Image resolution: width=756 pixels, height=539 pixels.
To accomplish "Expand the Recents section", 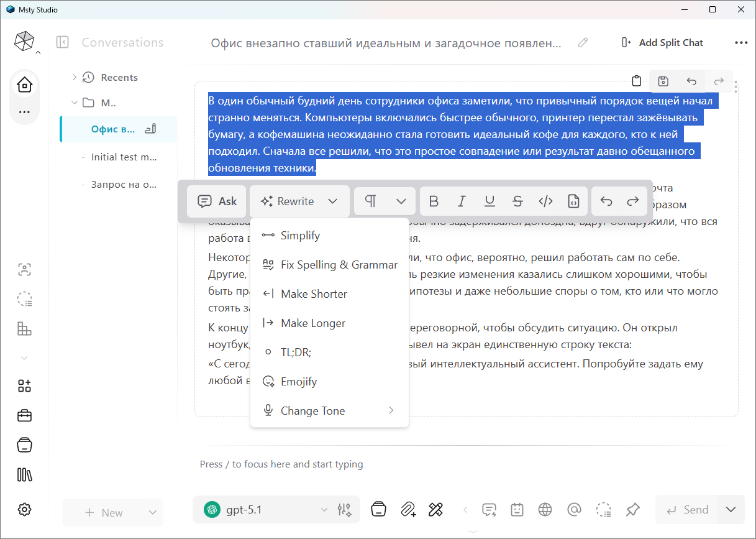I will [75, 77].
